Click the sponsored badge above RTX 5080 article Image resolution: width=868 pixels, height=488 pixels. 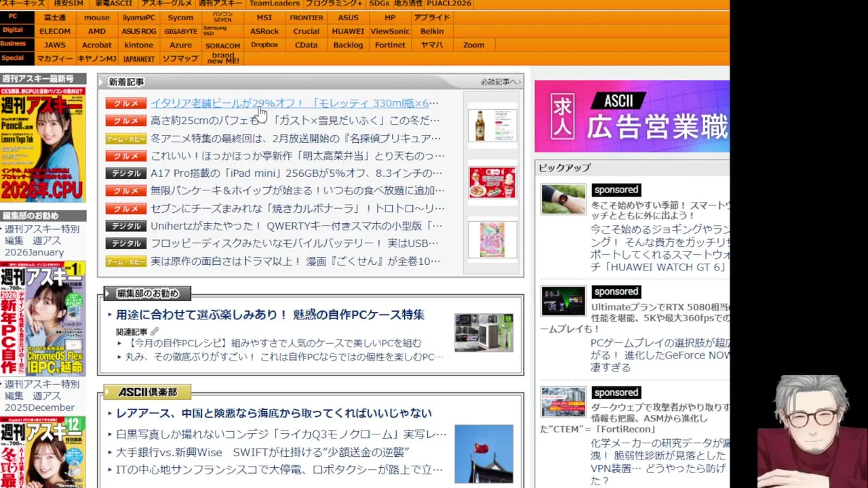(x=616, y=291)
